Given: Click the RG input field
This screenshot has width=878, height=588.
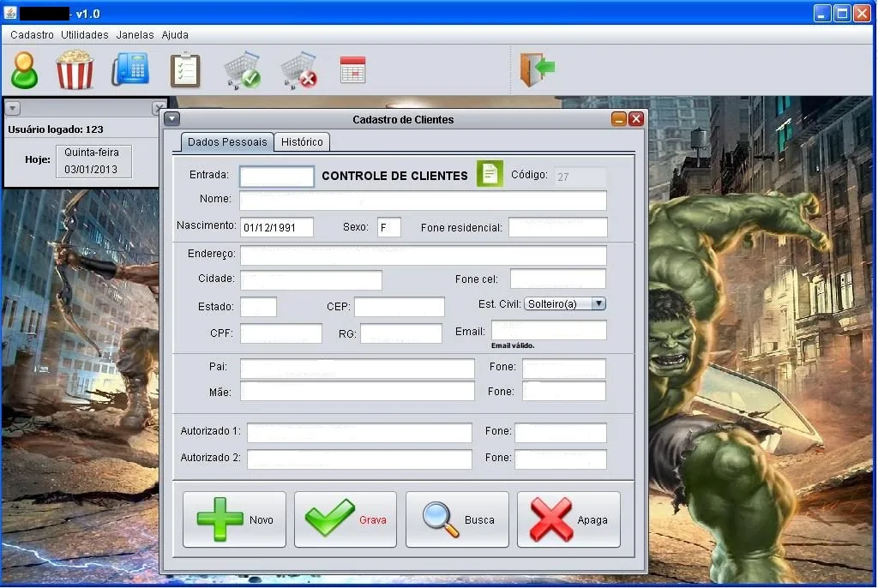Looking at the screenshot, I should pyautogui.click(x=401, y=333).
